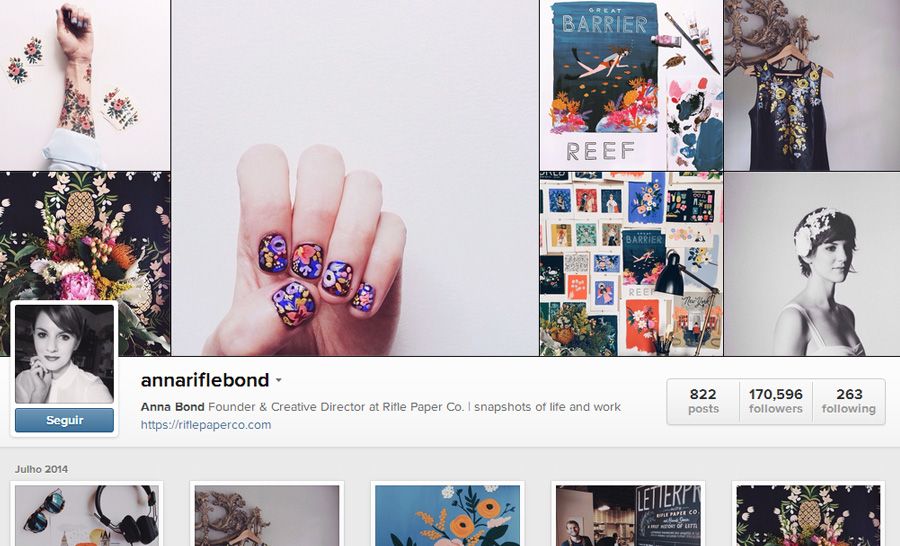
Task: Open the blue floral painting post
Action: 447,515
